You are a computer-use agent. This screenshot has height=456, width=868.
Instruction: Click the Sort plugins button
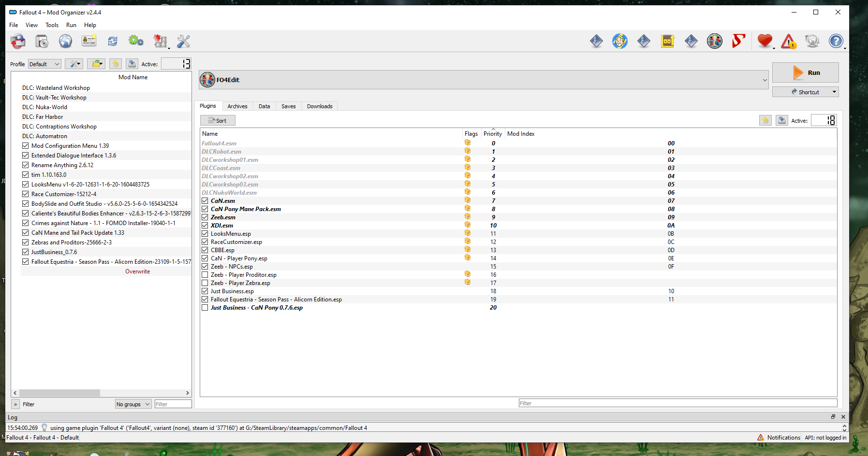pyautogui.click(x=218, y=120)
